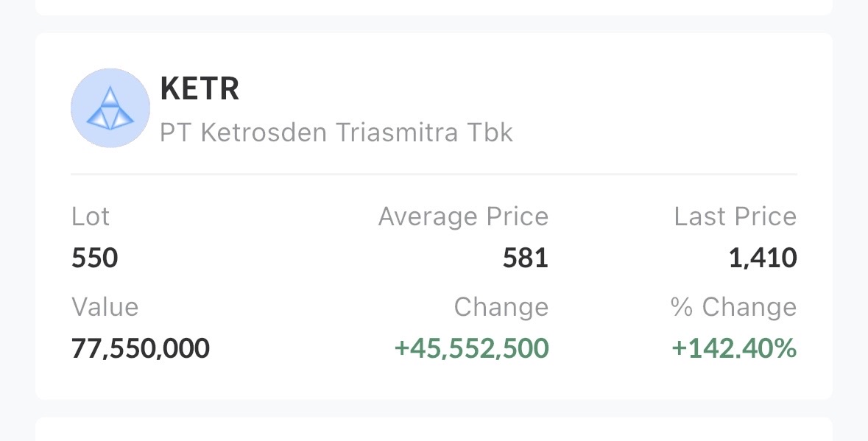The width and height of the screenshot is (868, 441).
Task: Click the green Change amount +45,552,500
Action: [x=470, y=348]
